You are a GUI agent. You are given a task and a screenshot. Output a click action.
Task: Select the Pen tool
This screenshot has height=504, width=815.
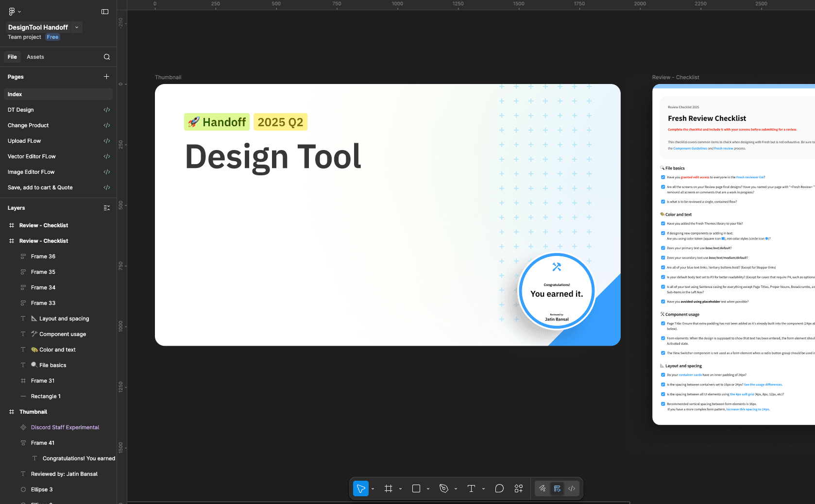pyautogui.click(x=444, y=488)
